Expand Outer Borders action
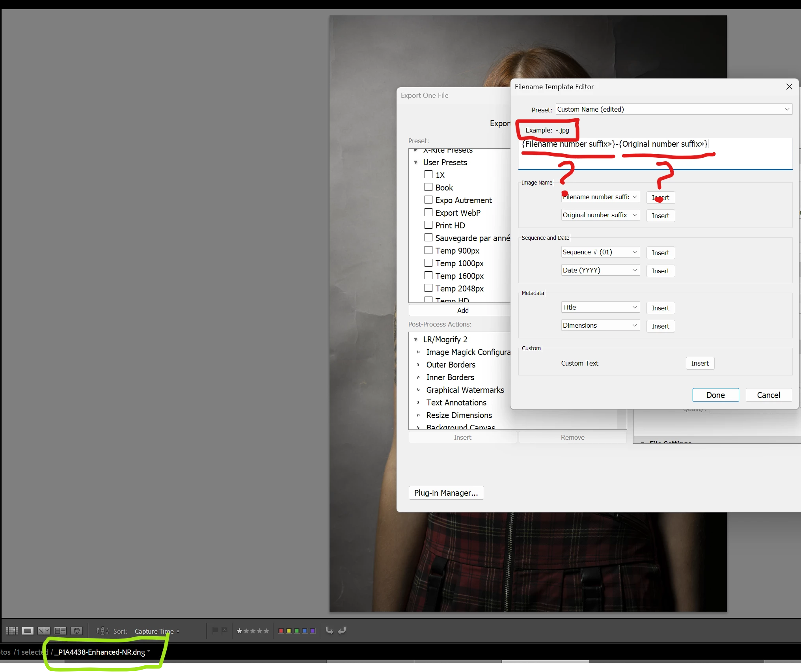 pyautogui.click(x=419, y=364)
